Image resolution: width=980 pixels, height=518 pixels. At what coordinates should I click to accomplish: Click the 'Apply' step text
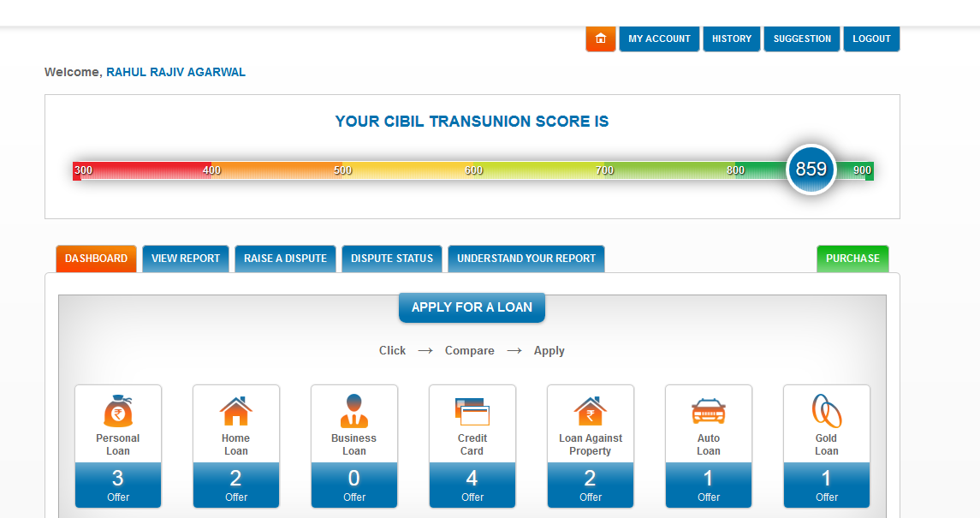pyautogui.click(x=549, y=350)
